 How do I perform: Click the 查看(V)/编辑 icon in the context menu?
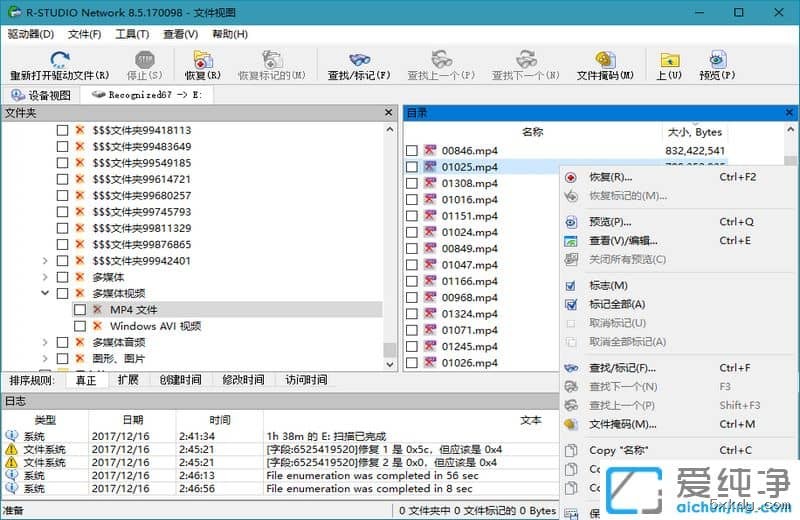[x=571, y=241]
